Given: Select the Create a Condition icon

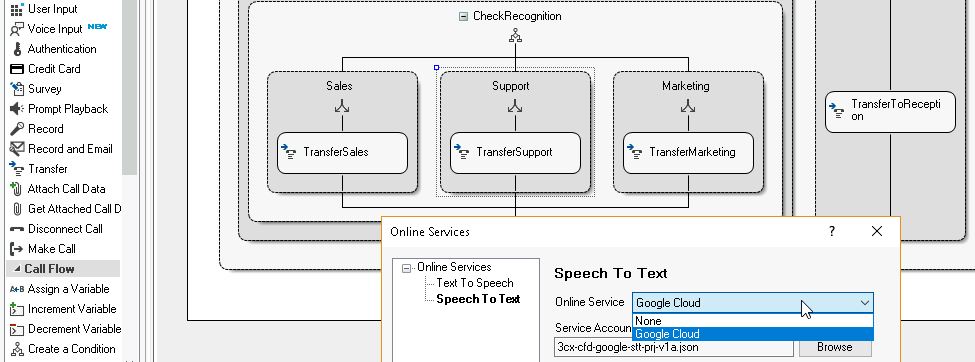Looking at the screenshot, I should click(x=17, y=349).
